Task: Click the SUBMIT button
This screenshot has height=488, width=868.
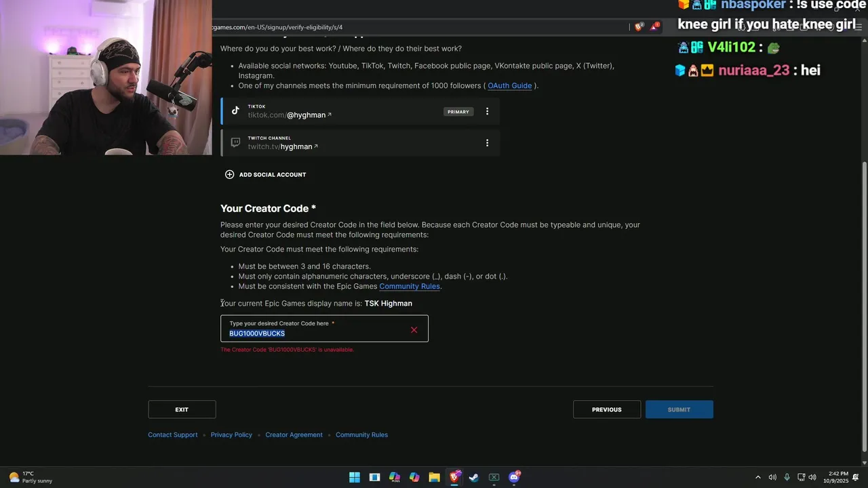Action: point(679,409)
